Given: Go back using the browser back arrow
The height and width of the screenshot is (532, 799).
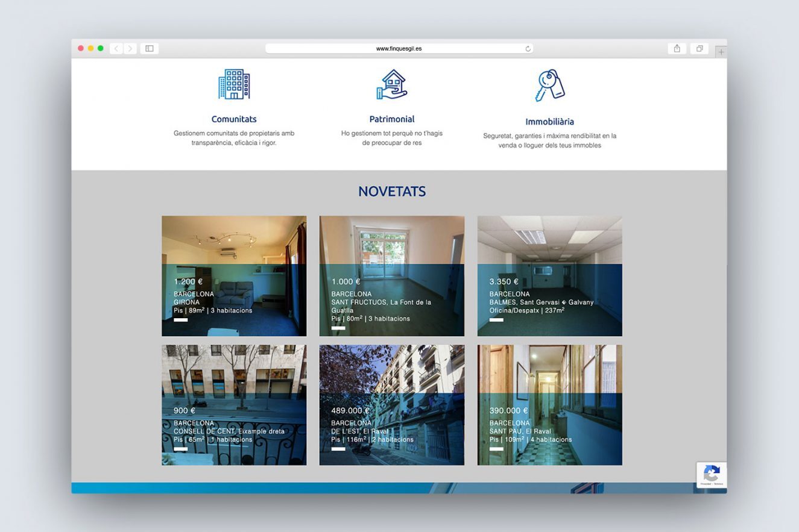Looking at the screenshot, I should [x=116, y=48].
